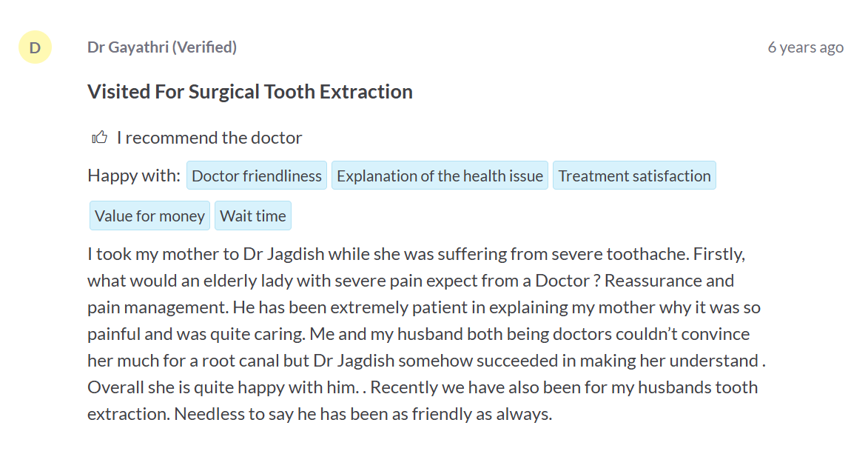Select the 'Doctor friendliness' tag
Viewport: 868px width, 454px height.
[x=257, y=176]
